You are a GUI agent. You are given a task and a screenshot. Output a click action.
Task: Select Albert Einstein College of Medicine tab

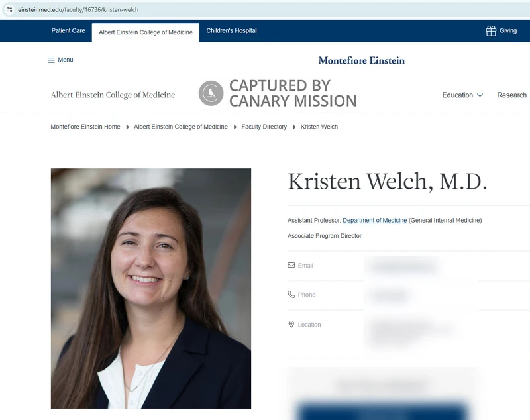point(146,32)
